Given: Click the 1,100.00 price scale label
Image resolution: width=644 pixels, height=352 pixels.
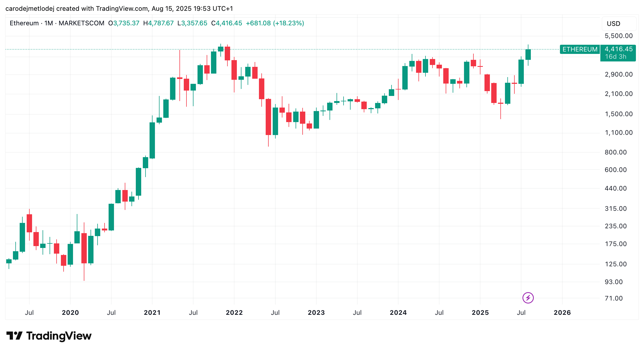Looking at the screenshot, I should tap(619, 133).
